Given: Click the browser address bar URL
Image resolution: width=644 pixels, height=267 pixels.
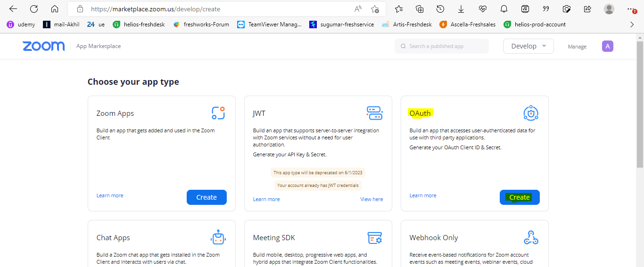Looking at the screenshot, I should pos(156,9).
